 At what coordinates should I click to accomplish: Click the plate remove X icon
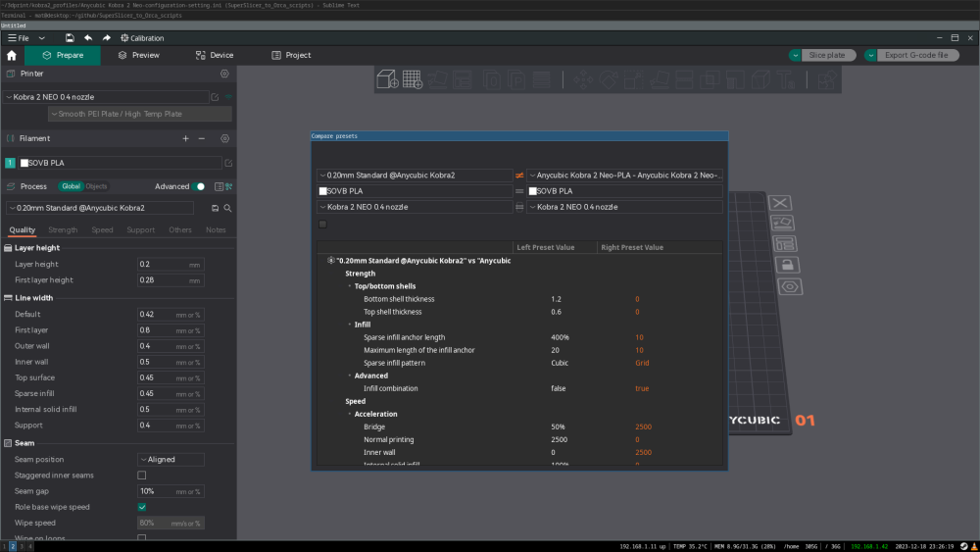click(x=779, y=203)
